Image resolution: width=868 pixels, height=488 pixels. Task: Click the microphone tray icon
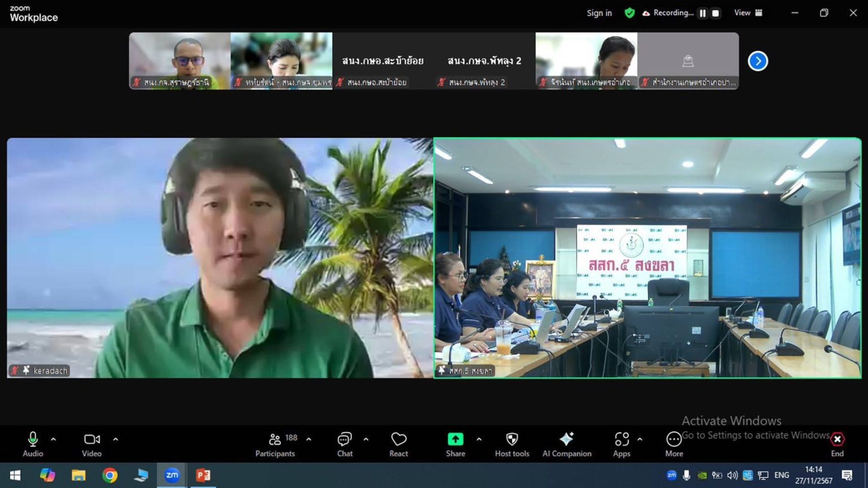687,476
